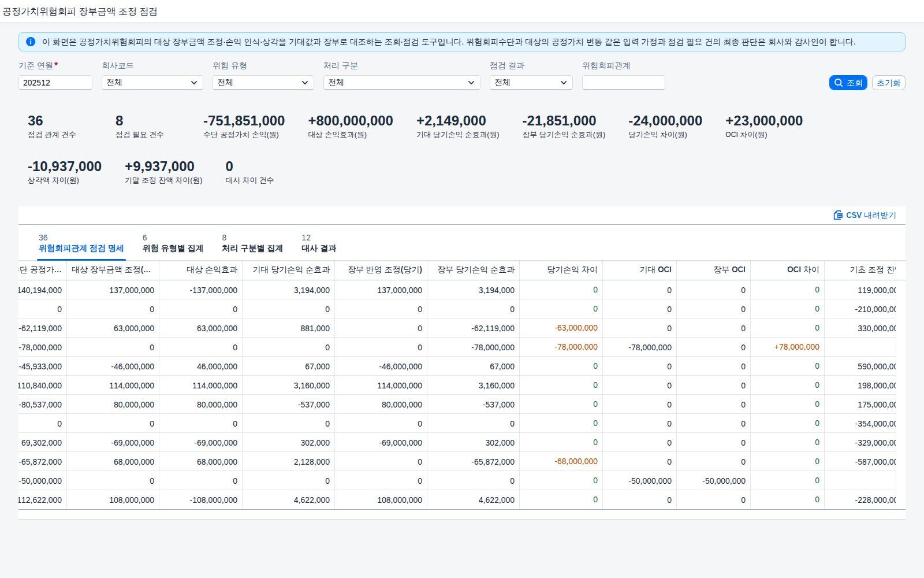The image size is (924, 578).
Task: Go to the 대사 결과 tab
Action: pos(319,244)
